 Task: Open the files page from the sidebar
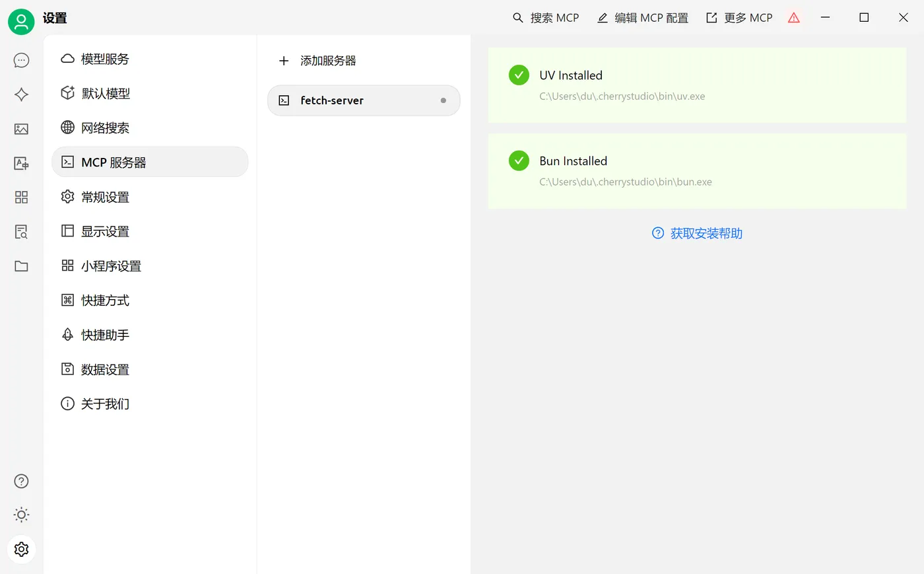click(20, 266)
